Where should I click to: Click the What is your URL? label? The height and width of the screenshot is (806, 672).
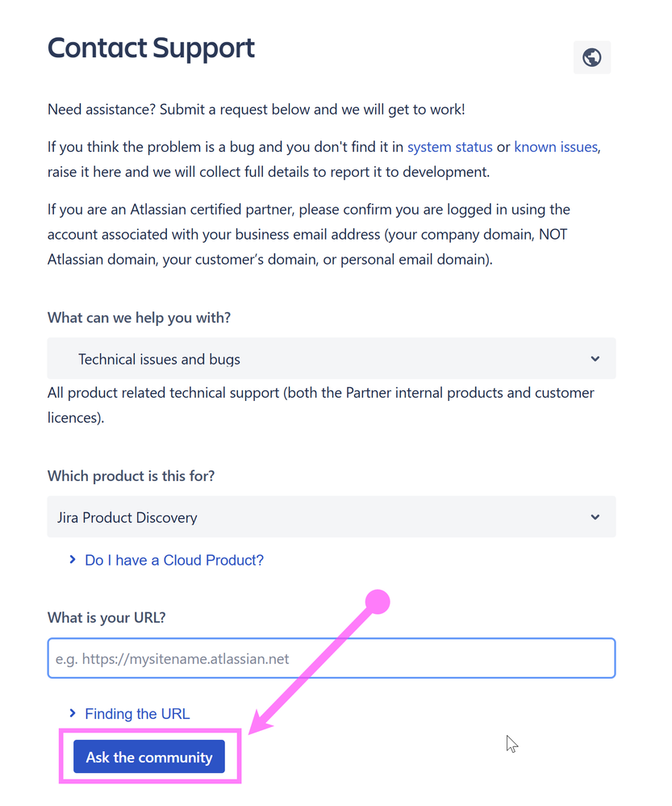point(106,617)
